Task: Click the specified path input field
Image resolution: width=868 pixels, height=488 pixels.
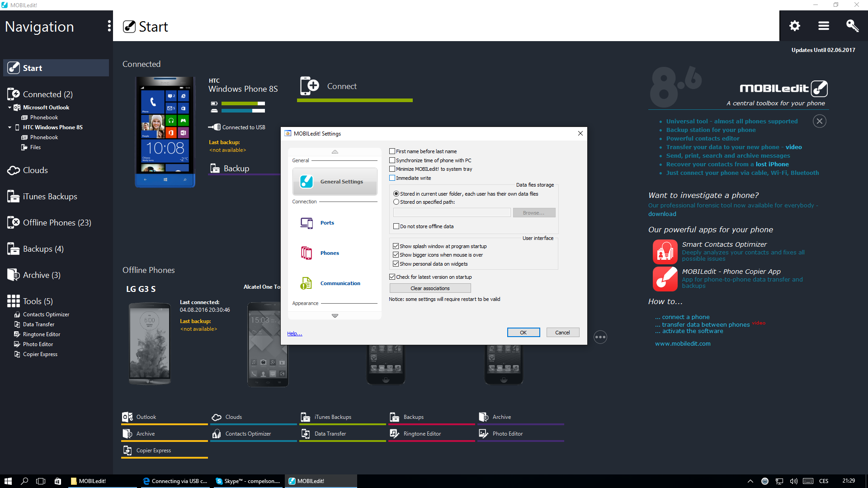Action: coord(452,213)
